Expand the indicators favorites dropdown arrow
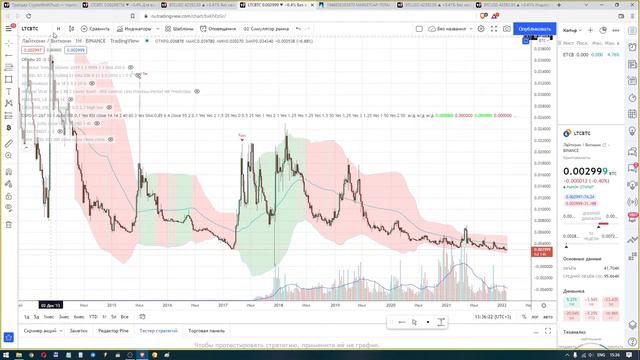The image size is (640, 360). [x=158, y=29]
